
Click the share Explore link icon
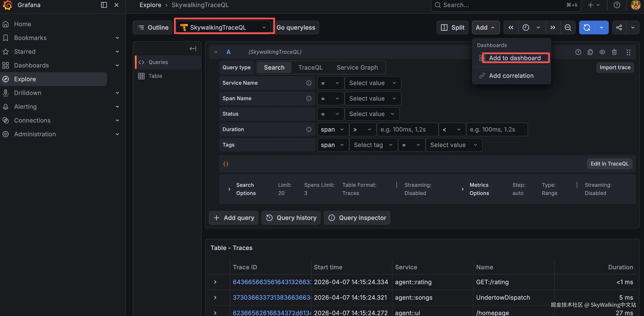coord(619,28)
